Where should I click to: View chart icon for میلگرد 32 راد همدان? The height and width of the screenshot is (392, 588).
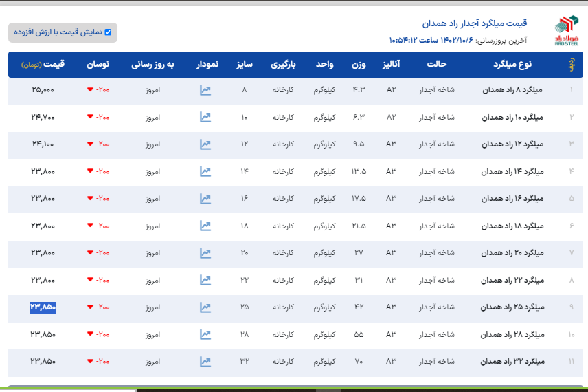[x=205, y=361]
